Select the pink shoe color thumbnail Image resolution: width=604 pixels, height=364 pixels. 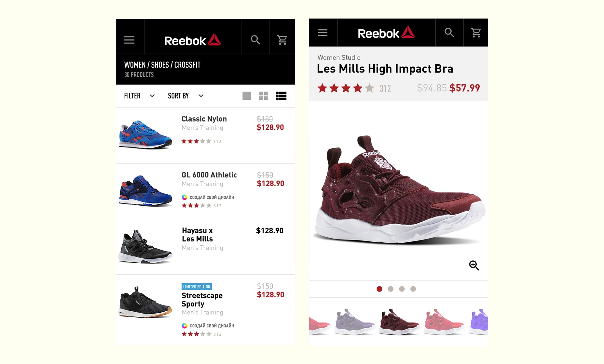(443, 321)
